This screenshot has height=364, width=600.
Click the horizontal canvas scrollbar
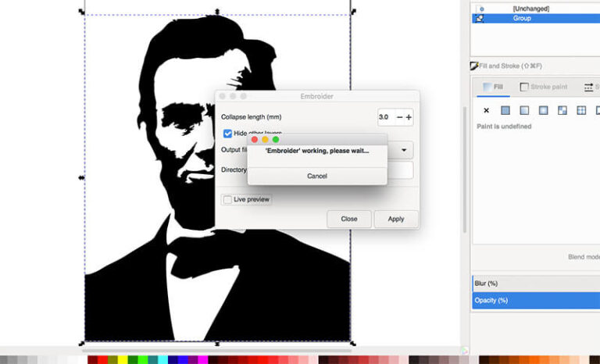pyautogui.click(x=217, y=350)
